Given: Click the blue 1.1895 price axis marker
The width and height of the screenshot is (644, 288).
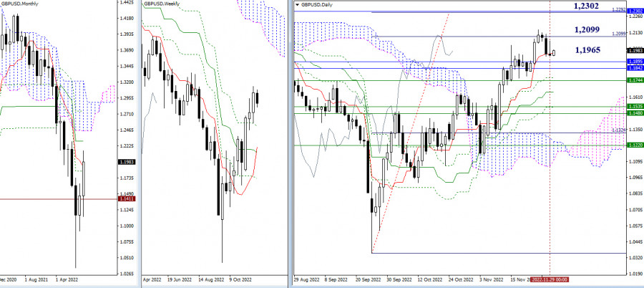Looking at the screenshot, I should (x=634, y=62).
